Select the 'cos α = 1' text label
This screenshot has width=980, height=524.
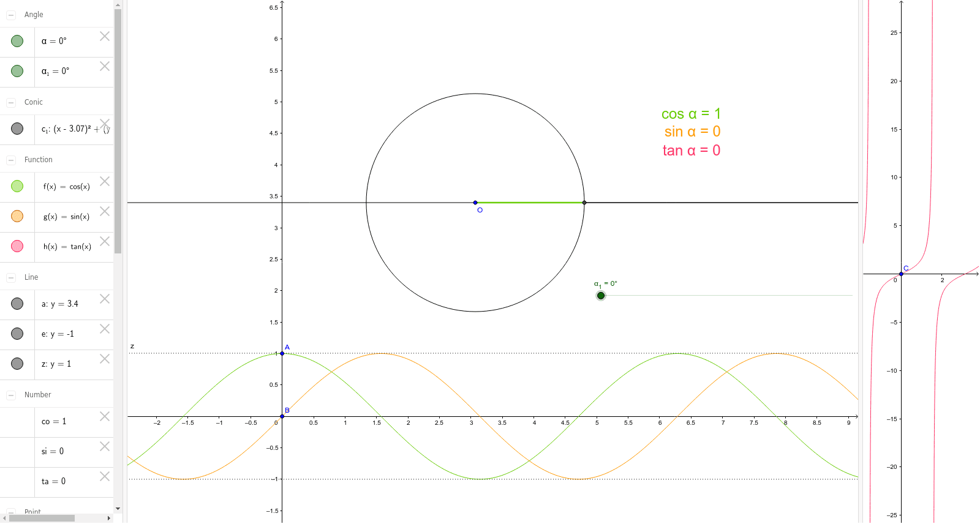691,114
